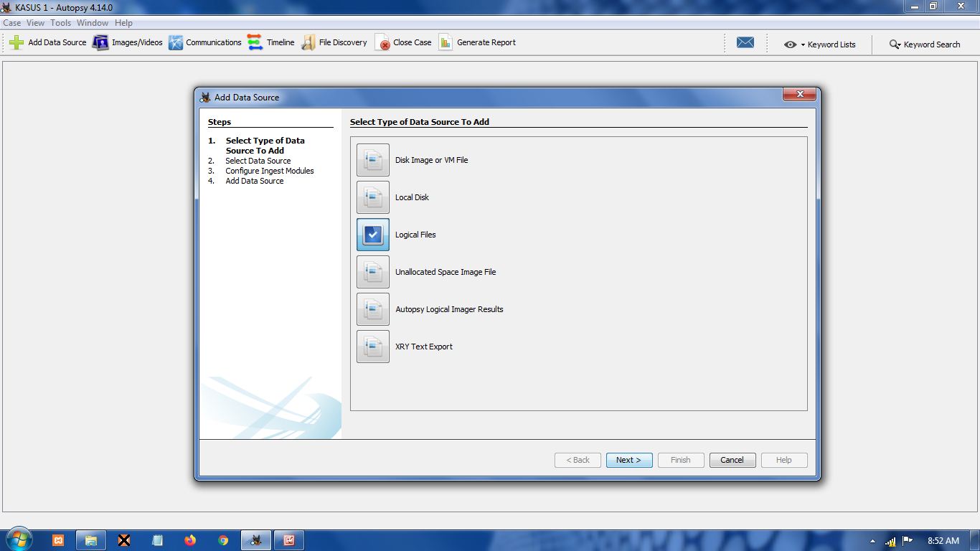This screenshot has height=551, width=980.
Task: Click the Add Data Source toolbar icon
Action: [17, 42]
